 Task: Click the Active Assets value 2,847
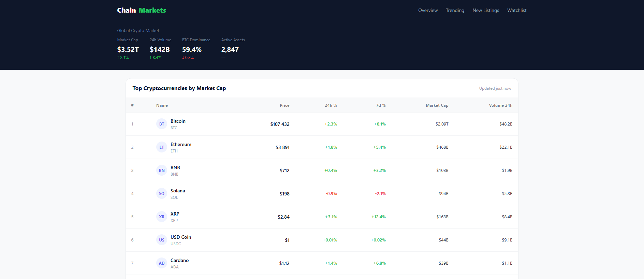click(230, 49)
